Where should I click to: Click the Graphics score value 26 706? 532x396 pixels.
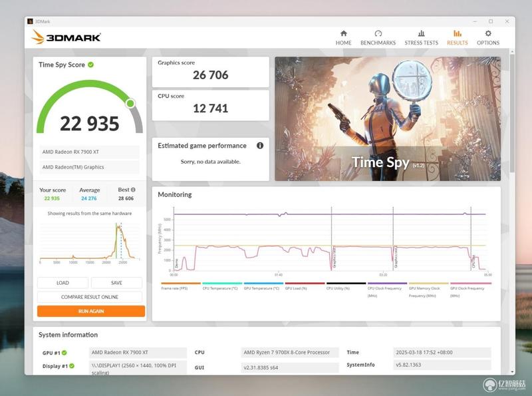pyautogui.click(x=210, y=75)
